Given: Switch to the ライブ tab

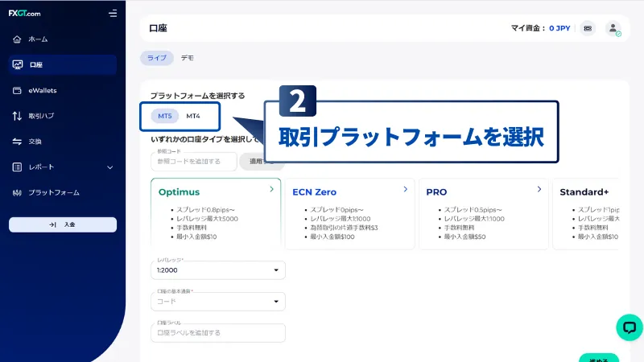Looking at the screenshot, I should pos(157,58).
